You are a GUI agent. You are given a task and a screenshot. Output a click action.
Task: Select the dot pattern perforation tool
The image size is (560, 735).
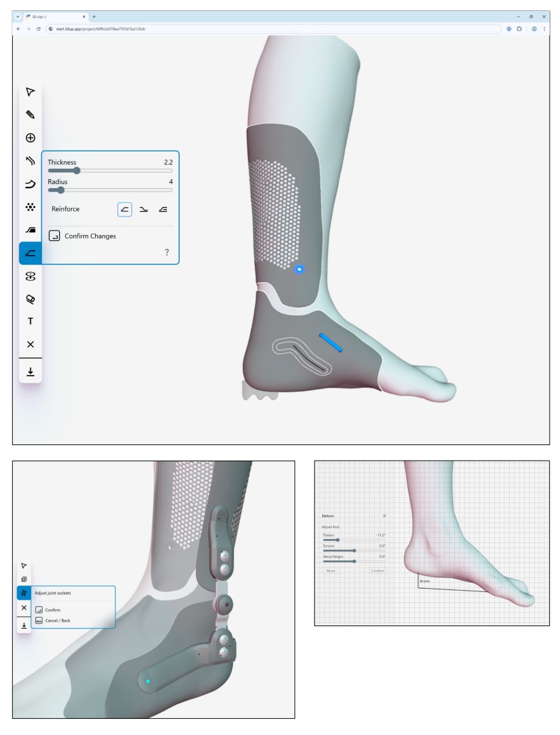[x=30, y=207]
